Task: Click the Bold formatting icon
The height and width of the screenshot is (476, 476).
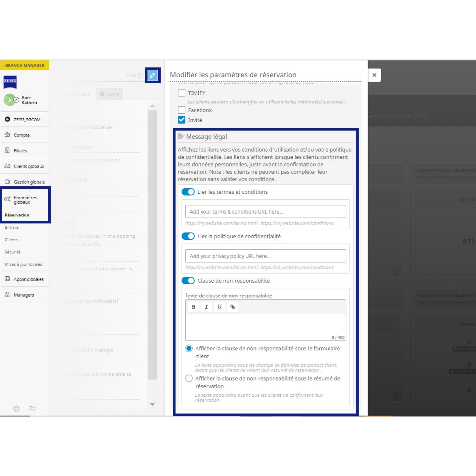Action: (x=193, y=307)
